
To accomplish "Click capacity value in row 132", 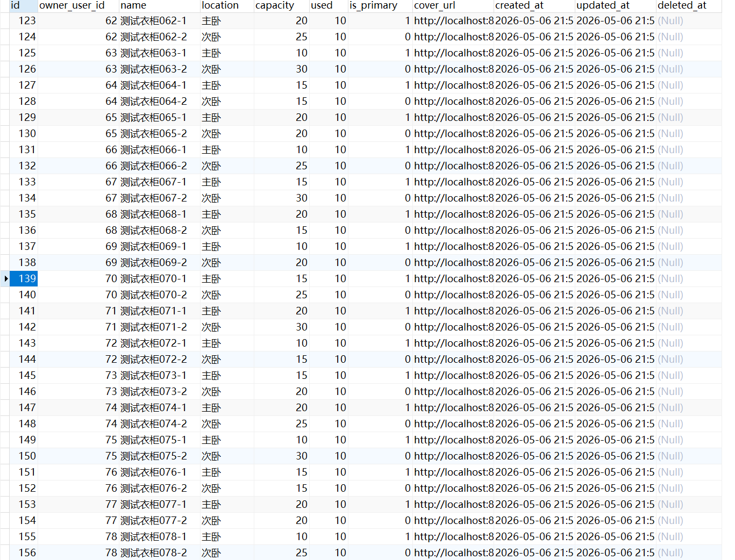I will click(x=281, y=166).
